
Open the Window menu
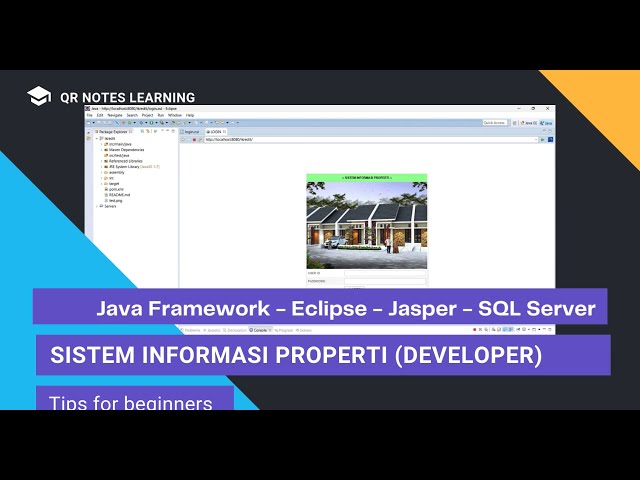(x=175, y=116)
